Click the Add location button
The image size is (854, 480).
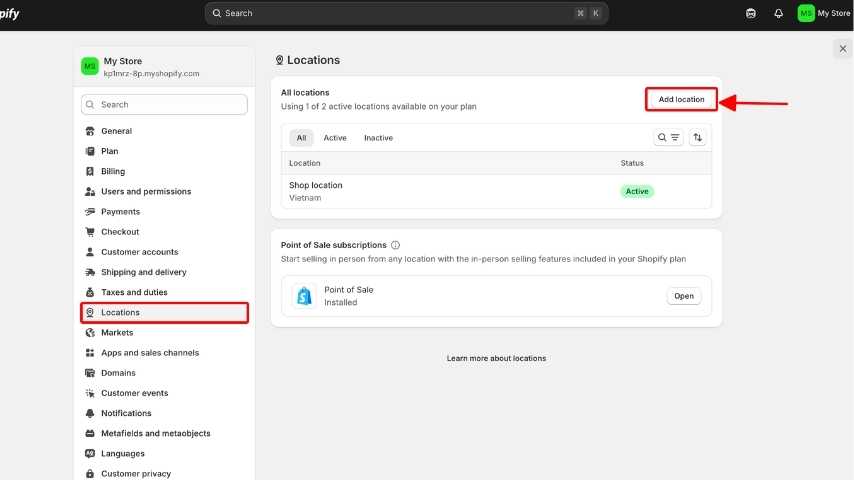point(681,99)
